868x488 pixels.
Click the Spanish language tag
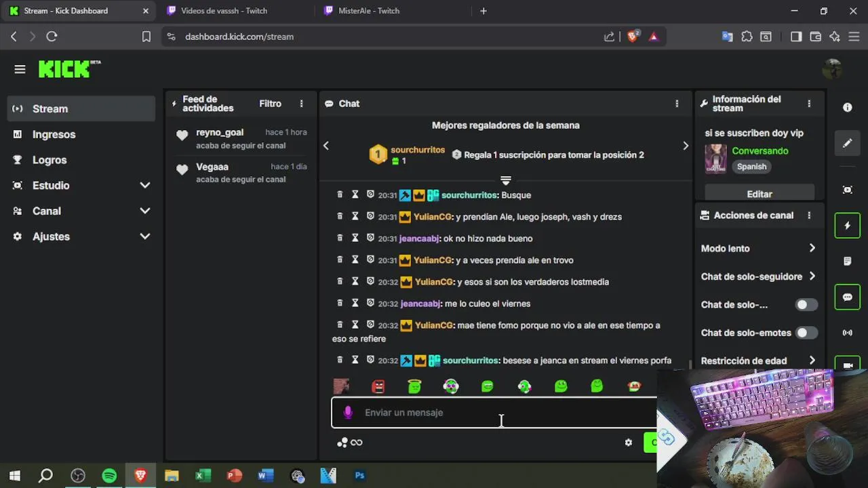pos(751,167)
